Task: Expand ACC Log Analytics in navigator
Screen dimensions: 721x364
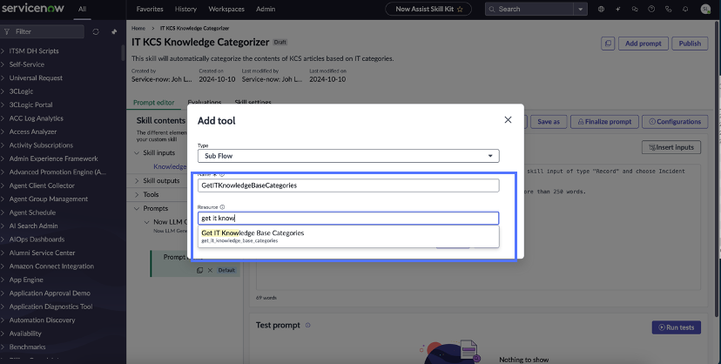Action: click(x=36, y=118)
